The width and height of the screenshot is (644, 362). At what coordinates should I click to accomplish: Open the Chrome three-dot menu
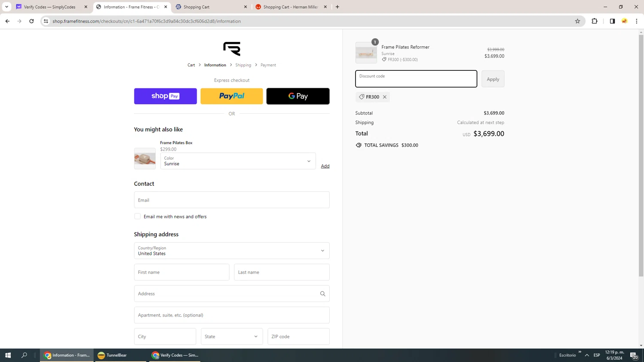[x=637, y=21]
